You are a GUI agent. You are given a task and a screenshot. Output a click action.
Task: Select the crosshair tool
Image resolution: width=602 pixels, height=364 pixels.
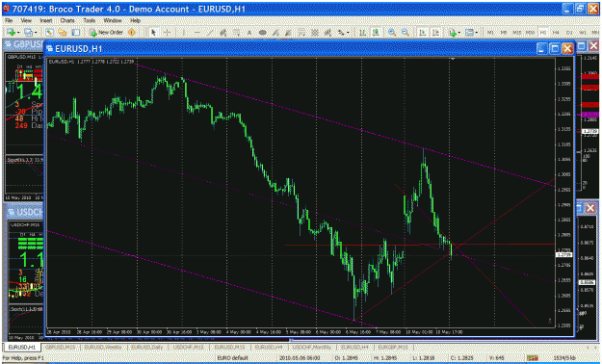pos(167,33)
